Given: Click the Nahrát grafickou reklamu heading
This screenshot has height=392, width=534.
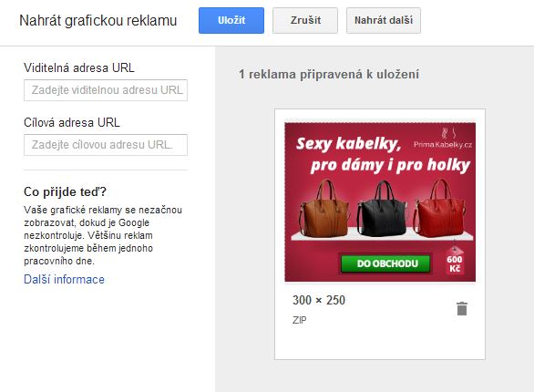Looking at the screenshot, I should click(98, 20).
